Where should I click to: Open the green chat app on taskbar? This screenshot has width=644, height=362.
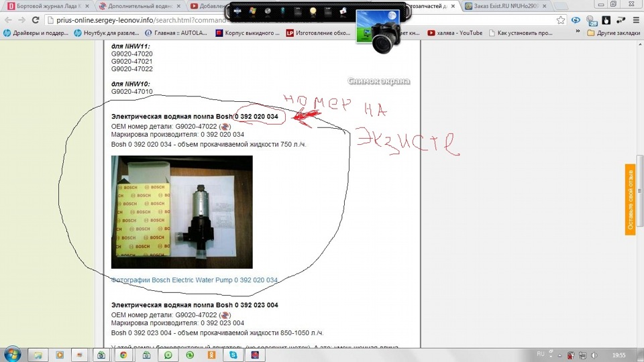point(168,355)
